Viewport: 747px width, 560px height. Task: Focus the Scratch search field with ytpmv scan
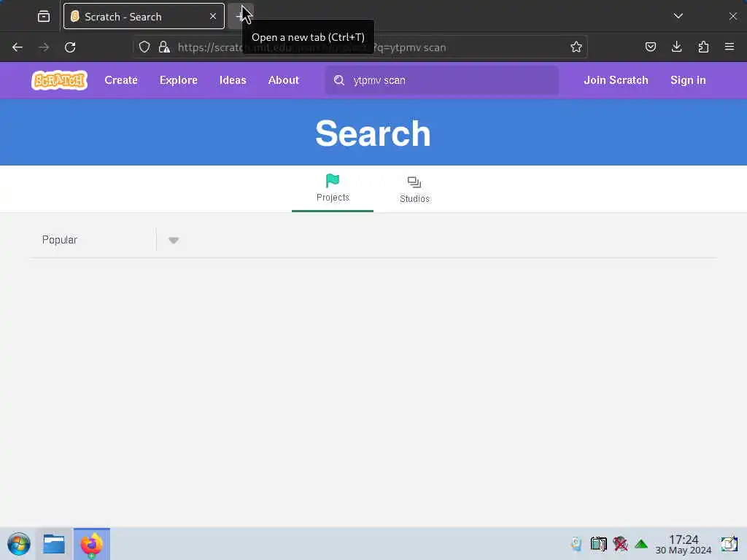click(x=441, y=80)
